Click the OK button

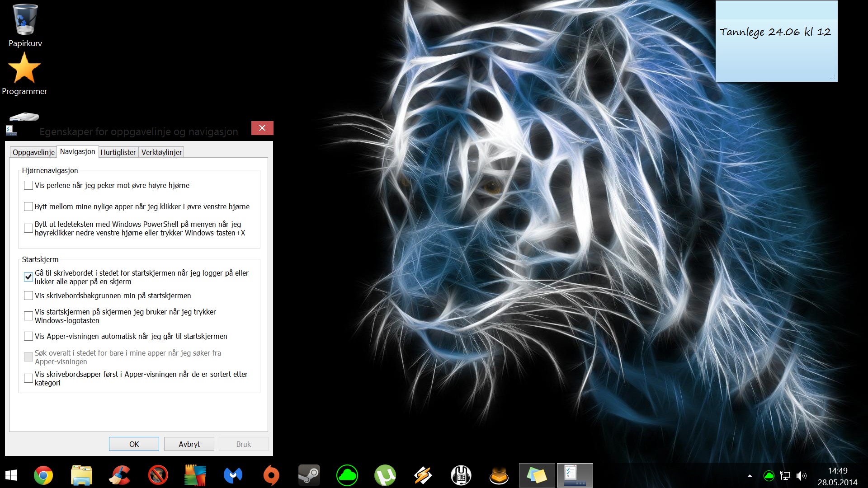click(x=134, y=444)
